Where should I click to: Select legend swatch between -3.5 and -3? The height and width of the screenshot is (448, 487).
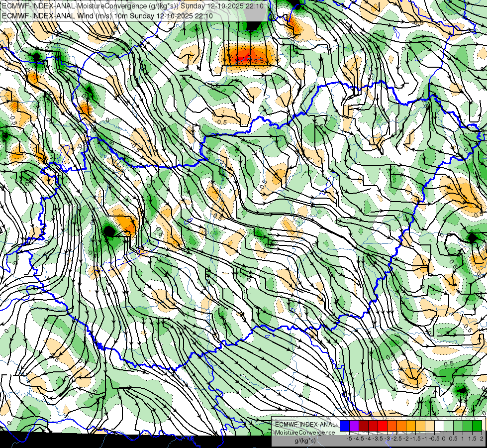coord(383,426)
